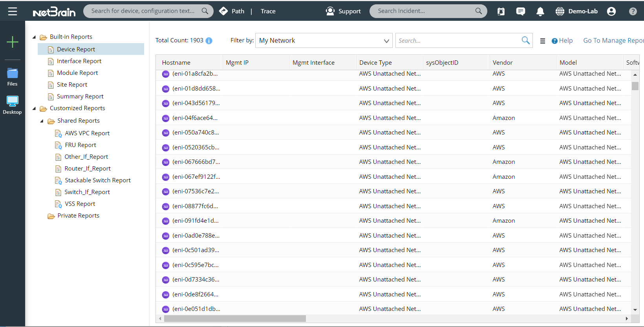Open Router_If_Report
The image size is (644, 327).
click(x=88, y=169)
